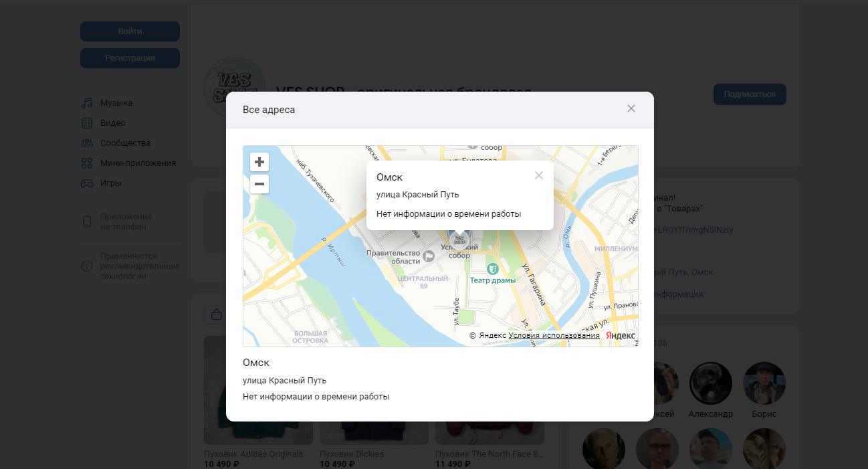The image size is (868, 469).
Task: Open Приложение на телефон link
Action: 126,221
